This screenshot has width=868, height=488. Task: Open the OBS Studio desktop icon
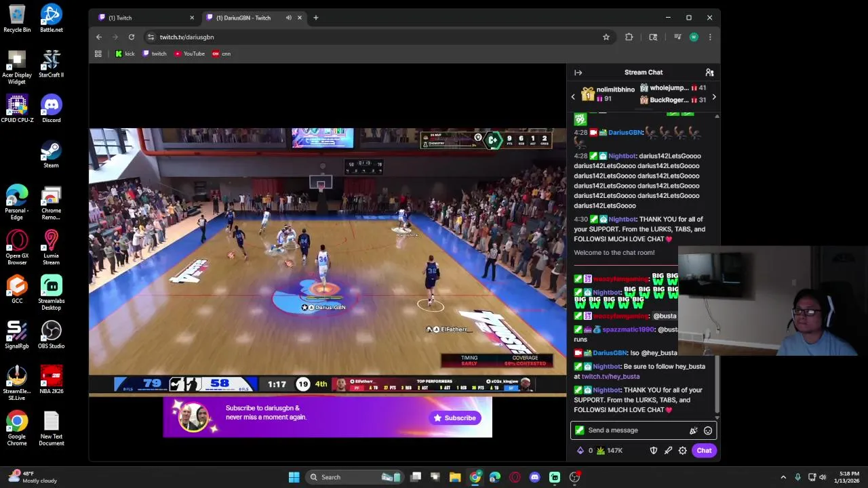tap(52, 335)
